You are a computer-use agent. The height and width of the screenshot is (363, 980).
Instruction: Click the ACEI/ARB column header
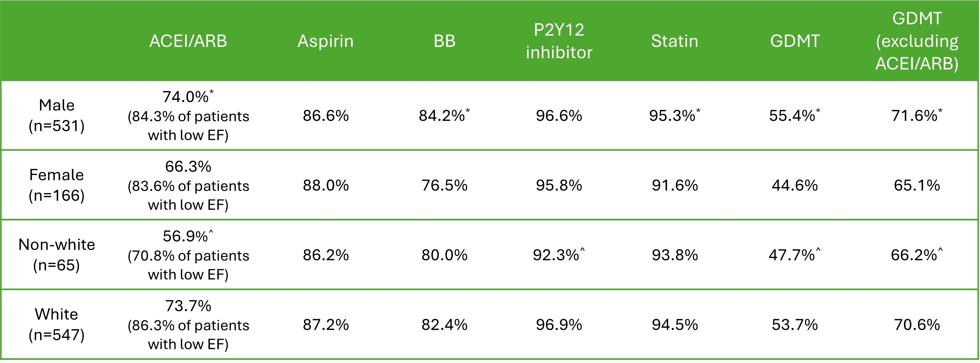click(188, 41)
